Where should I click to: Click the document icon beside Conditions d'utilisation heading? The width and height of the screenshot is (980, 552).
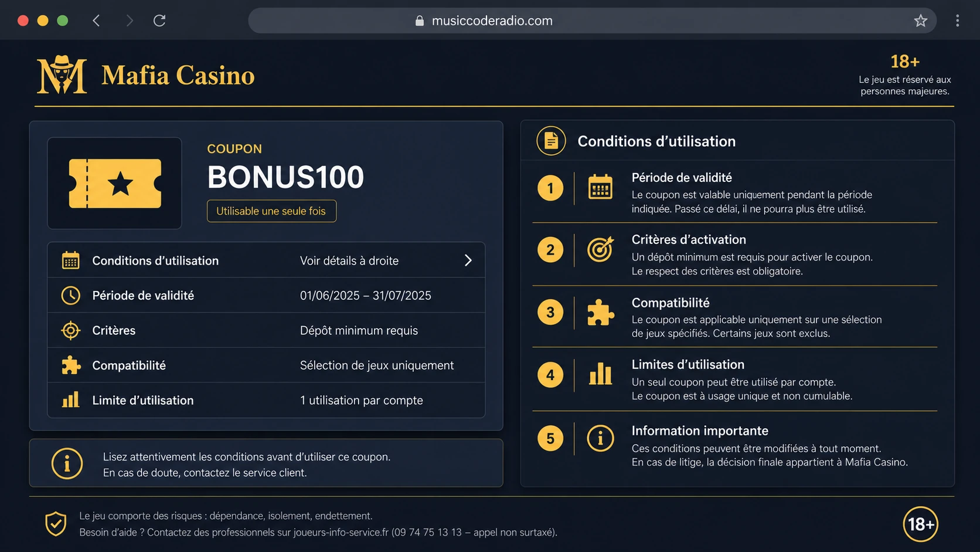pos(551,141)
